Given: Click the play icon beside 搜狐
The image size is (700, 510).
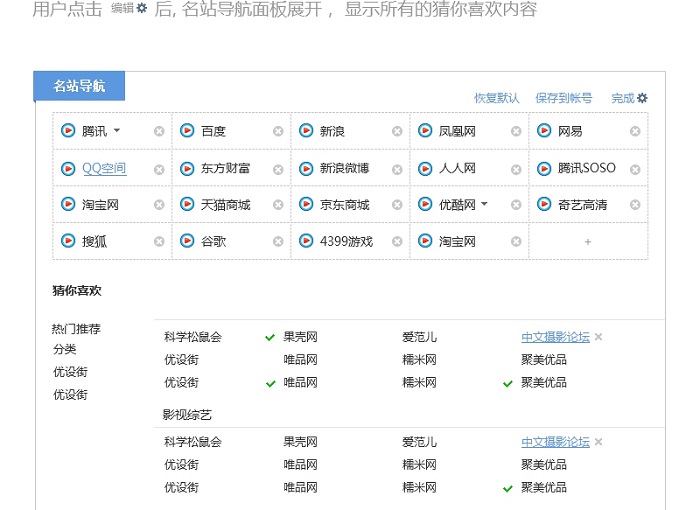Looking at the screenshot, I should coord(68,241).
